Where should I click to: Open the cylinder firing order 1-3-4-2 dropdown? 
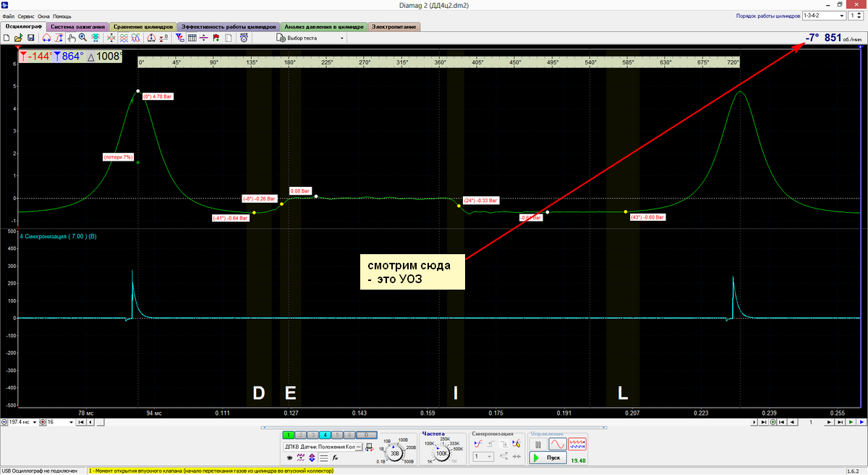[x=824, y=15]
